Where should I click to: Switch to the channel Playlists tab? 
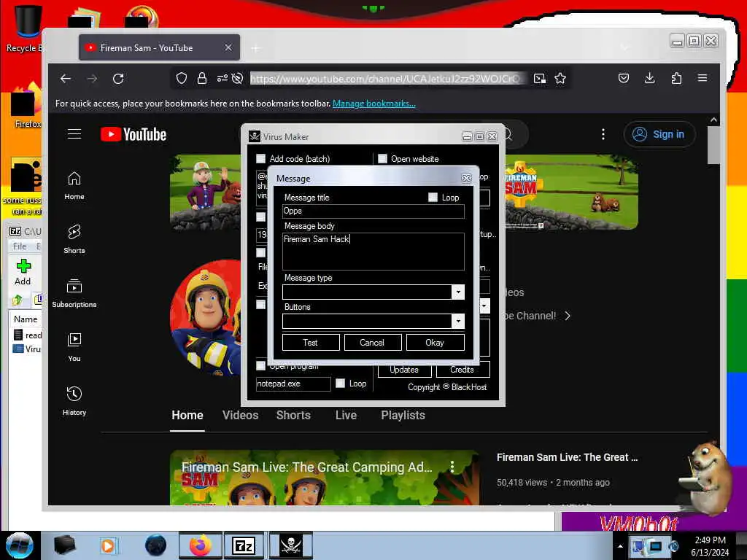(403, 415)
